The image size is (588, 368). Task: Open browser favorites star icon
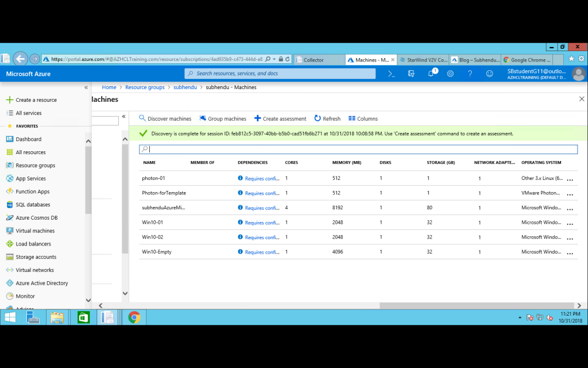click(x=571, y=59)
